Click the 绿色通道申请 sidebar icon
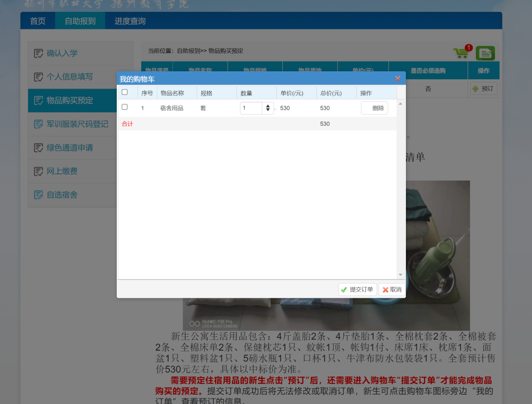Image resolution: width=532 pixels, height=404 pixels. (x=38, y=148)
